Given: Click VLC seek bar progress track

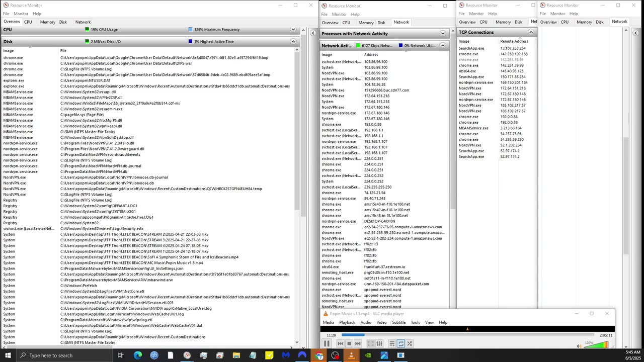Looking at the screenshot, I should (467, 335).
